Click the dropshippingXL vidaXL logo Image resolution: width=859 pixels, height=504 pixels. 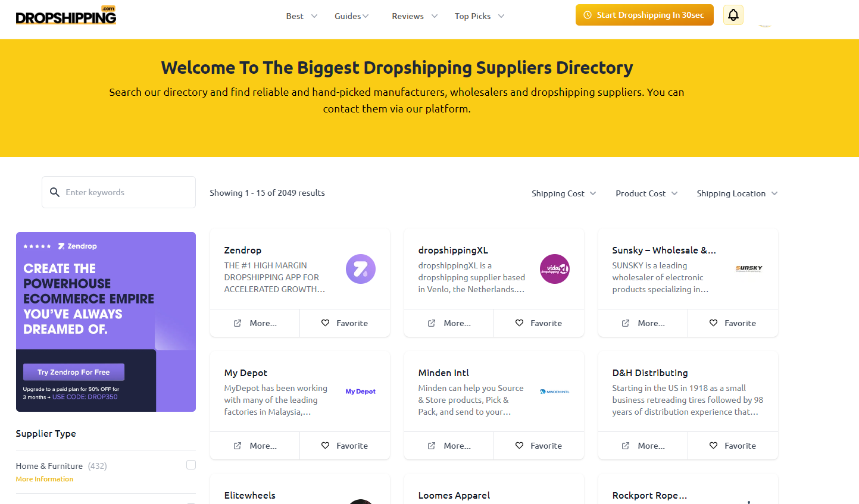point(555,269)
